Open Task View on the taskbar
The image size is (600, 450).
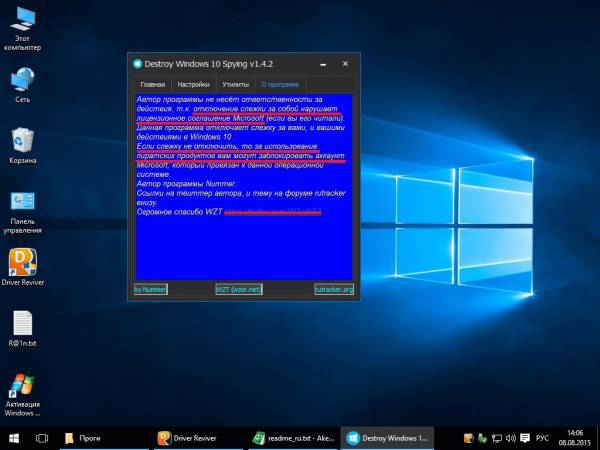point(42,438)
